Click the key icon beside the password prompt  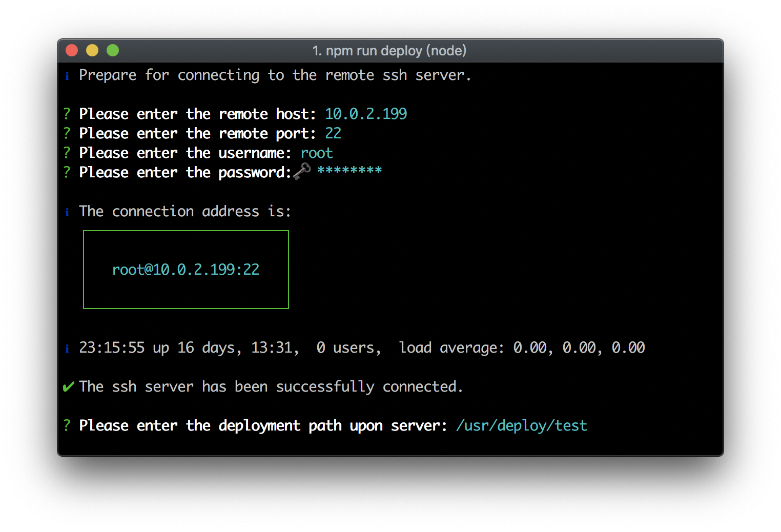[x=302, y=171]
